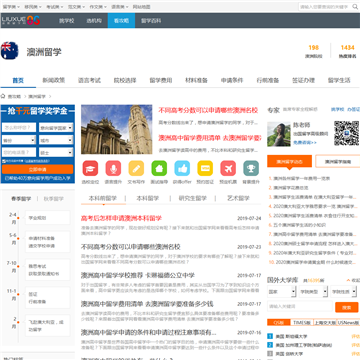Open the 学校性质 dropdown
The width and height of the screenshot is (360, 360).
tap(344, 292)
